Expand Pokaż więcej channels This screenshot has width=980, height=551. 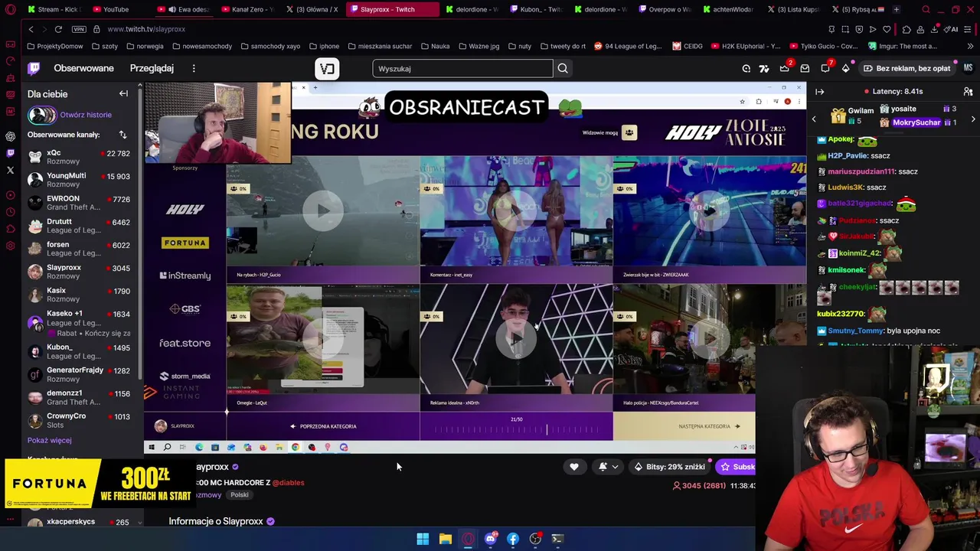point(50,440)
